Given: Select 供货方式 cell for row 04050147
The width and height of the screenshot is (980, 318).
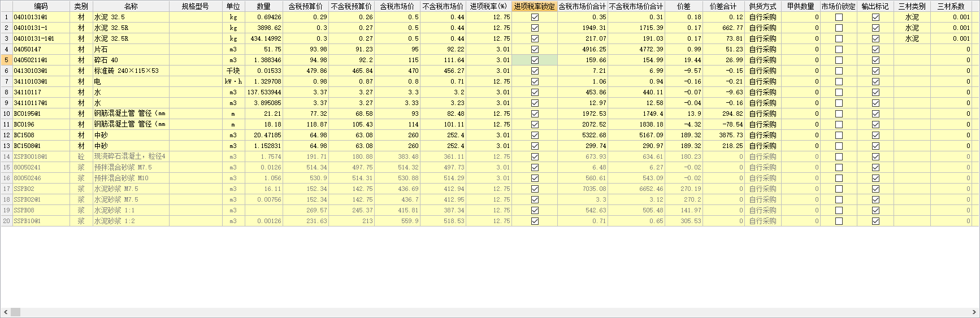Looking at the screenshot, I should [762, 49].
